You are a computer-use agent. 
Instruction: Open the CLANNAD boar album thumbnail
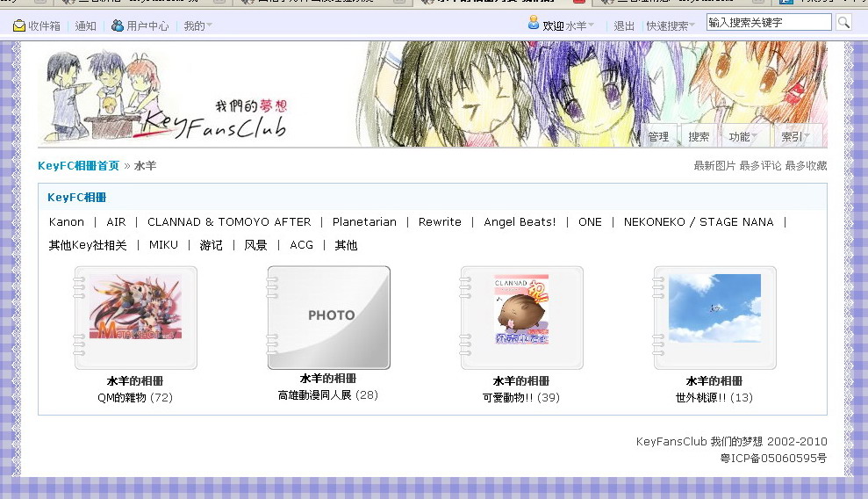click(521, 317)
